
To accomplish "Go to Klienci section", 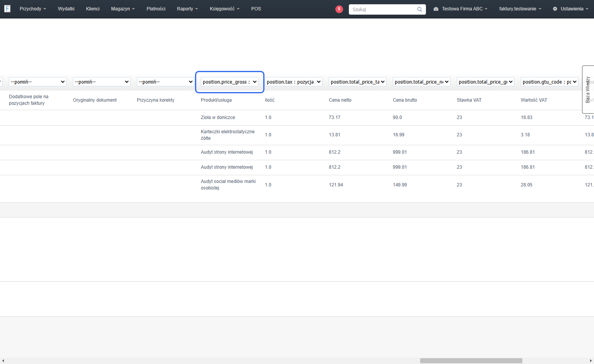I will click(x=93, y=9).
